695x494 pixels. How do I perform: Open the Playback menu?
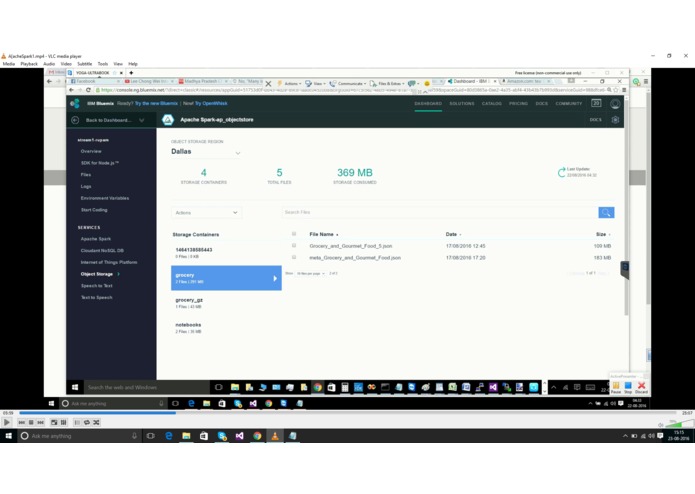coord(29,64)
